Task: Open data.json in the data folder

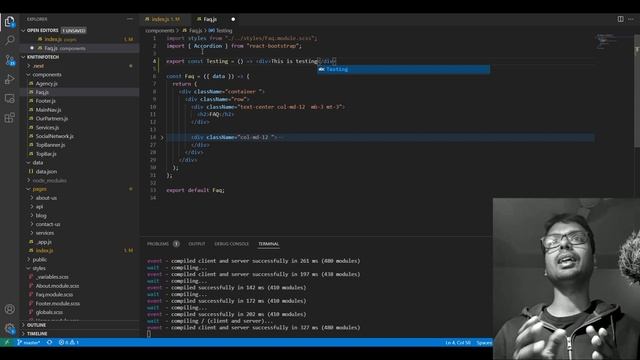Action: 46,171
